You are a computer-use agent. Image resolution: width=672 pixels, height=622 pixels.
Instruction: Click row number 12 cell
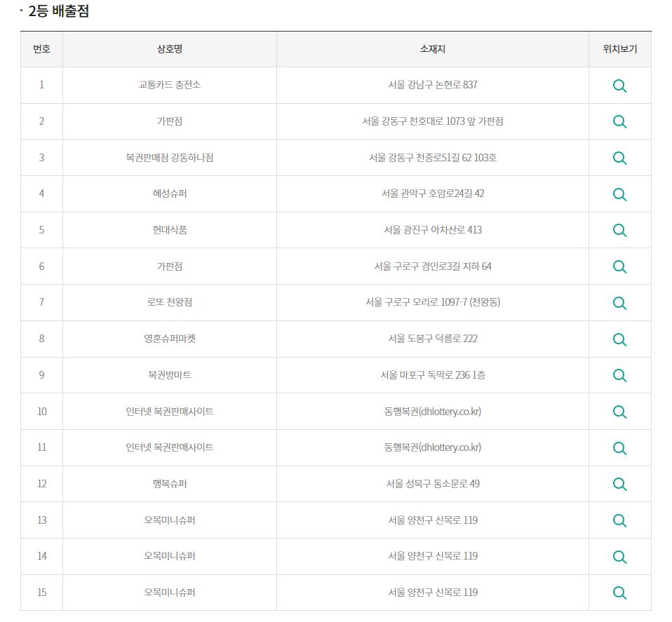[x=41, y=484]
